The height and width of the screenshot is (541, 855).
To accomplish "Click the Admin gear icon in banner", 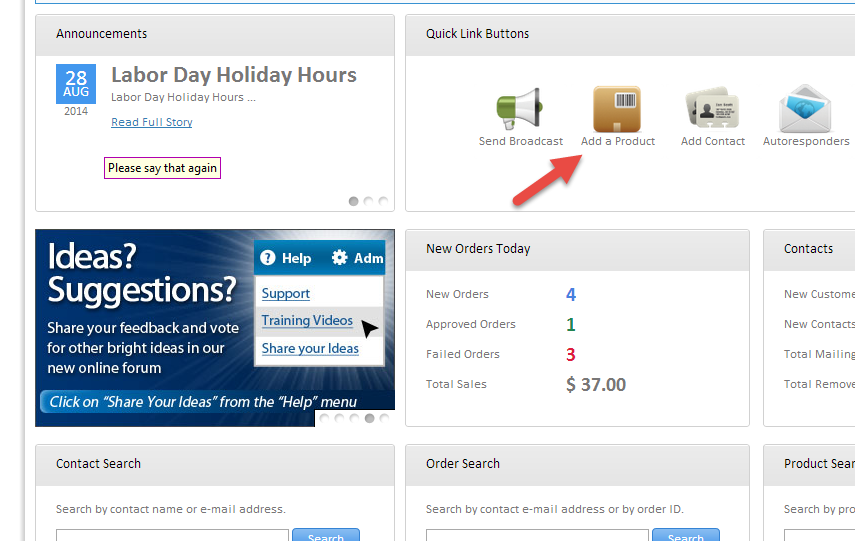I will point(340,258).
